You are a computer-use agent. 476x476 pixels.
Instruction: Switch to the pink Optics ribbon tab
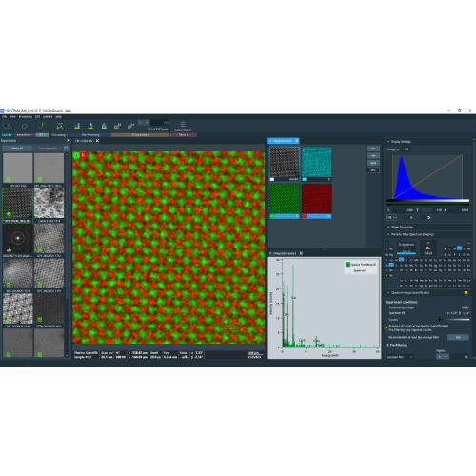coord(184,135)
